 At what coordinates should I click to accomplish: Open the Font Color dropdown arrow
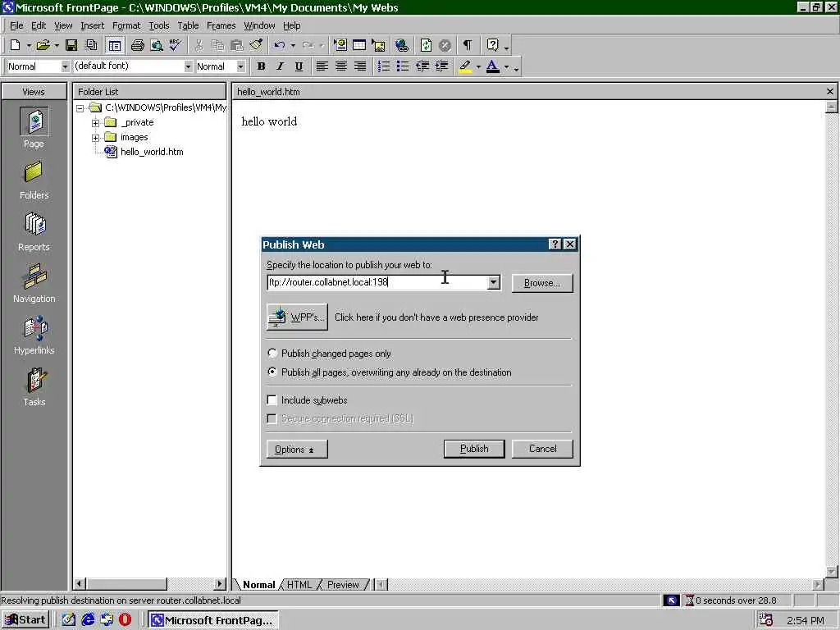(506, 67)
